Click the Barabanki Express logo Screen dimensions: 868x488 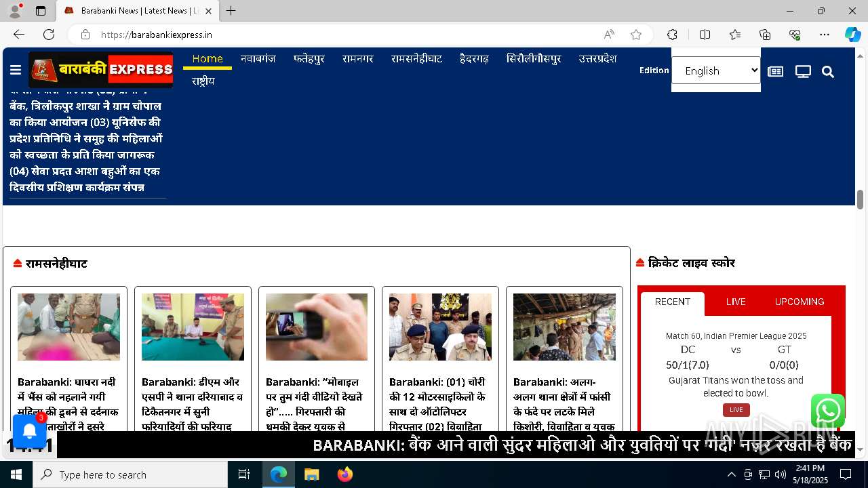point(100,69)
